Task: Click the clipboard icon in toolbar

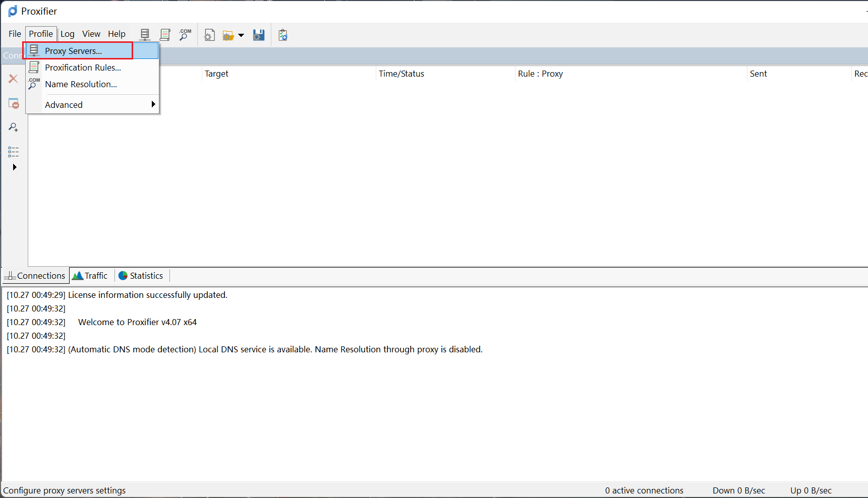Action: point(283,35)
